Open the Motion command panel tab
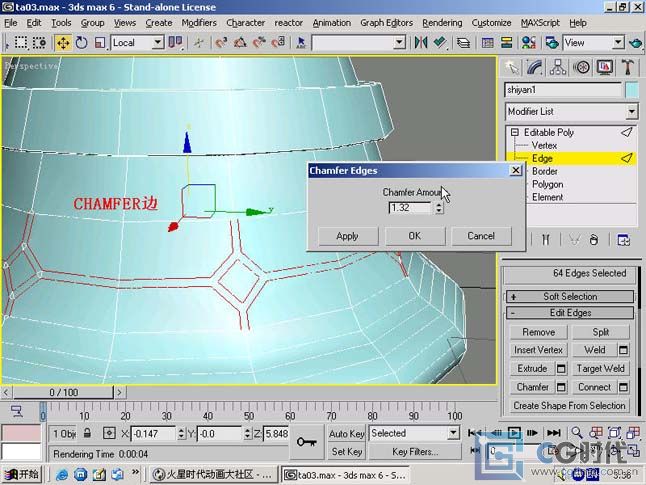Image resolution: width=646 pixels, height=485 pixels. 581,67
